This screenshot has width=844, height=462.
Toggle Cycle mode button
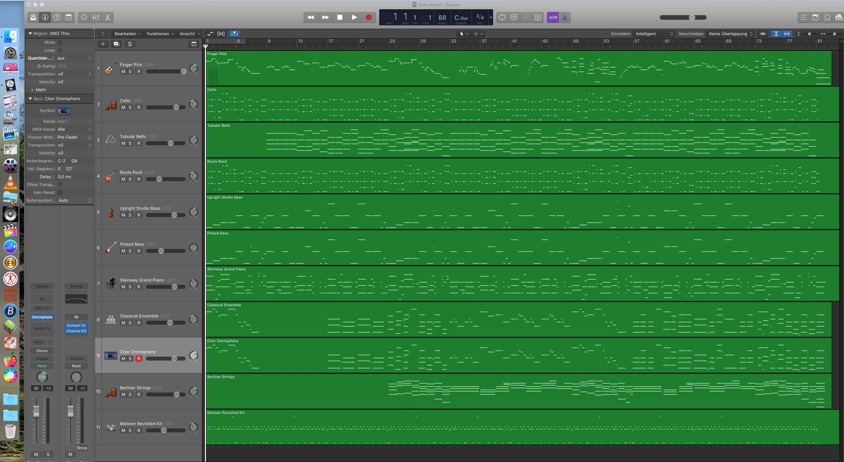[502, 17]
